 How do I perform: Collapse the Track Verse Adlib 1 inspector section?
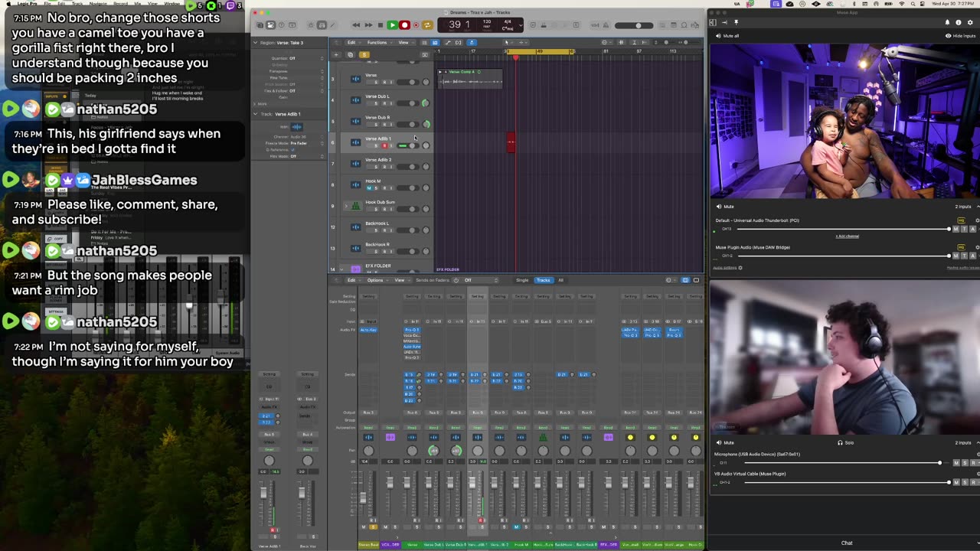(x=256, y=114)
